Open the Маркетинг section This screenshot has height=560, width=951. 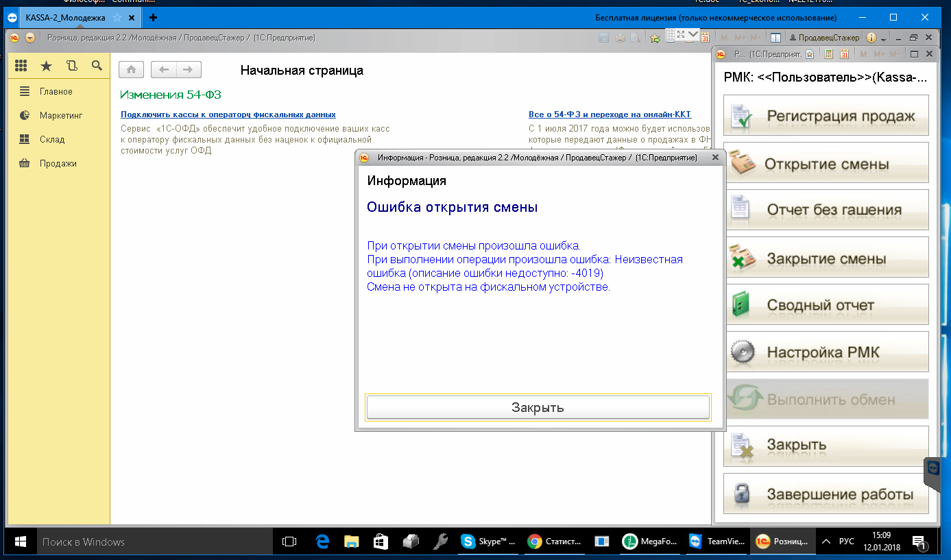coord(60,115)
